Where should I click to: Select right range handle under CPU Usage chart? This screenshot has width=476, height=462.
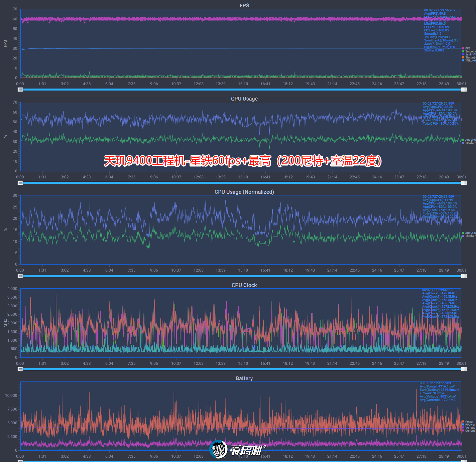464,183
